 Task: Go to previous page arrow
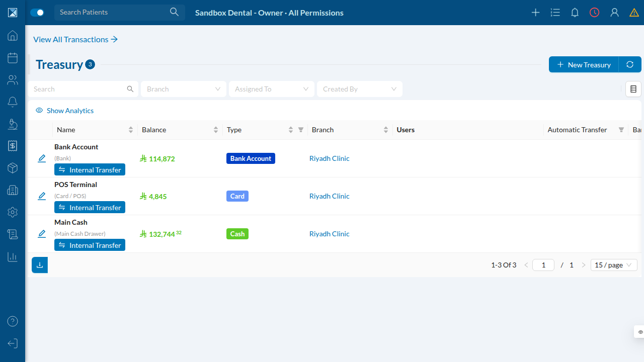pyautogui.click(x=526, y=265)
